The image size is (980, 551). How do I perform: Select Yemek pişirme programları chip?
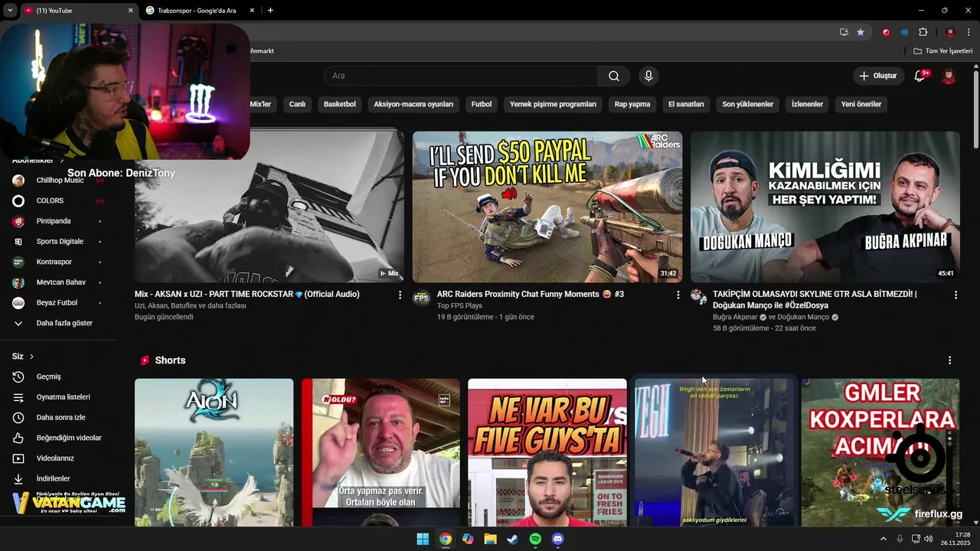pos(553,104)
